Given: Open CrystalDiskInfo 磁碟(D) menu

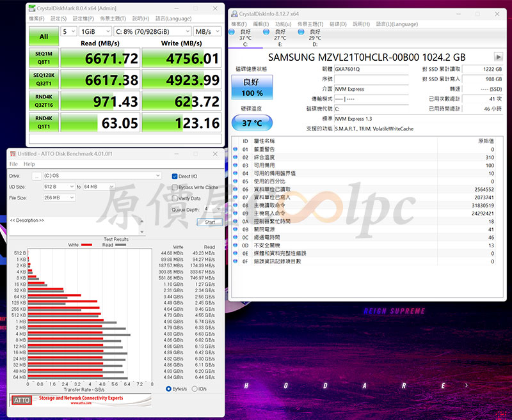Looking at the screenshot, I should 338,24.
